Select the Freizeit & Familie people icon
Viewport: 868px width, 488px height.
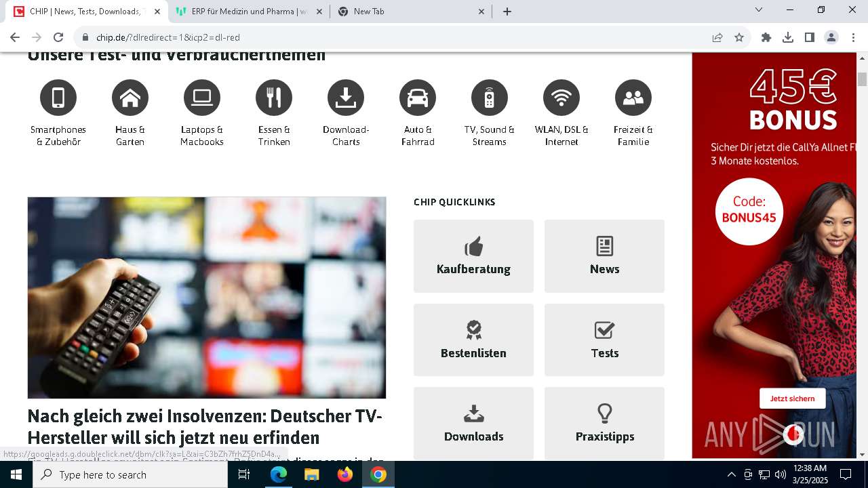(633, 98)
